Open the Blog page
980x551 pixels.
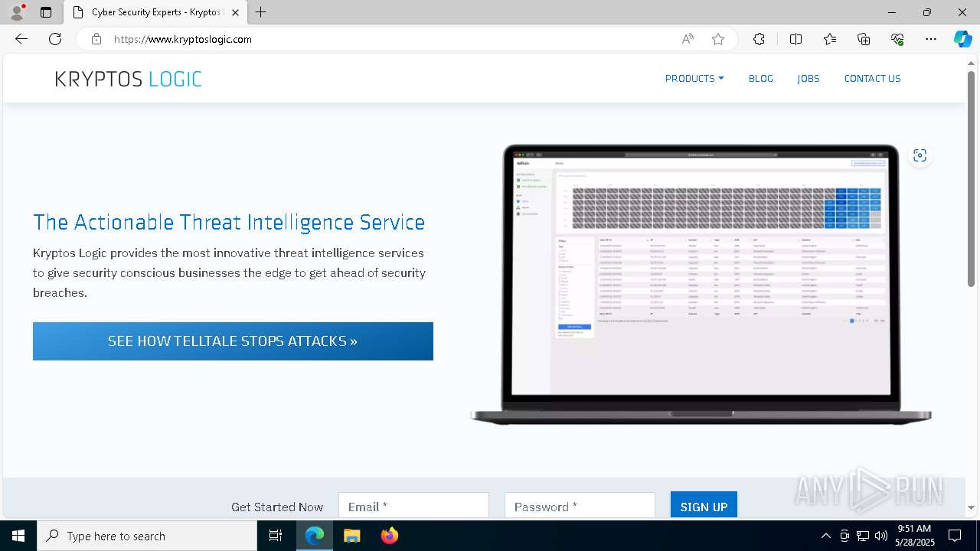(x=761, y=79)
